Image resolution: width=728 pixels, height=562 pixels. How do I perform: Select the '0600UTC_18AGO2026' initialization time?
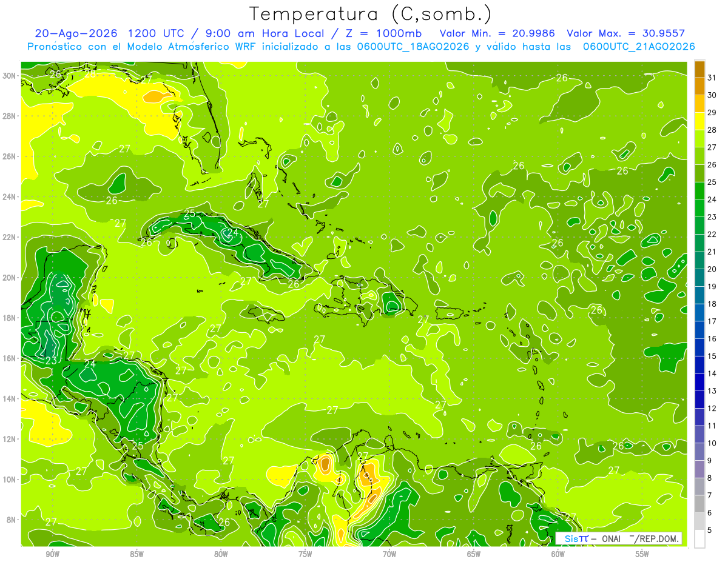413,46
